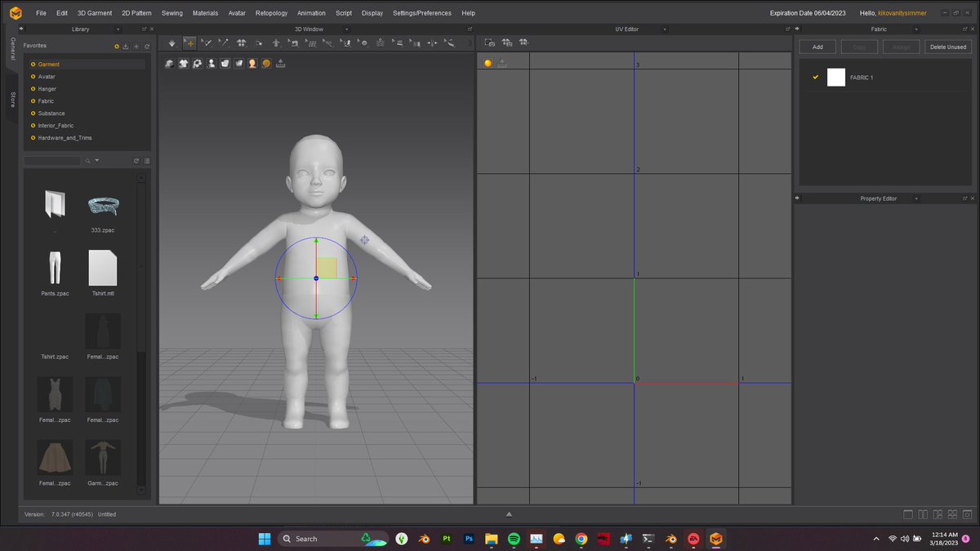Expand the 3D toolbar overflow chevron
This screenshot has height=551, width=980.
pos(470,42)
